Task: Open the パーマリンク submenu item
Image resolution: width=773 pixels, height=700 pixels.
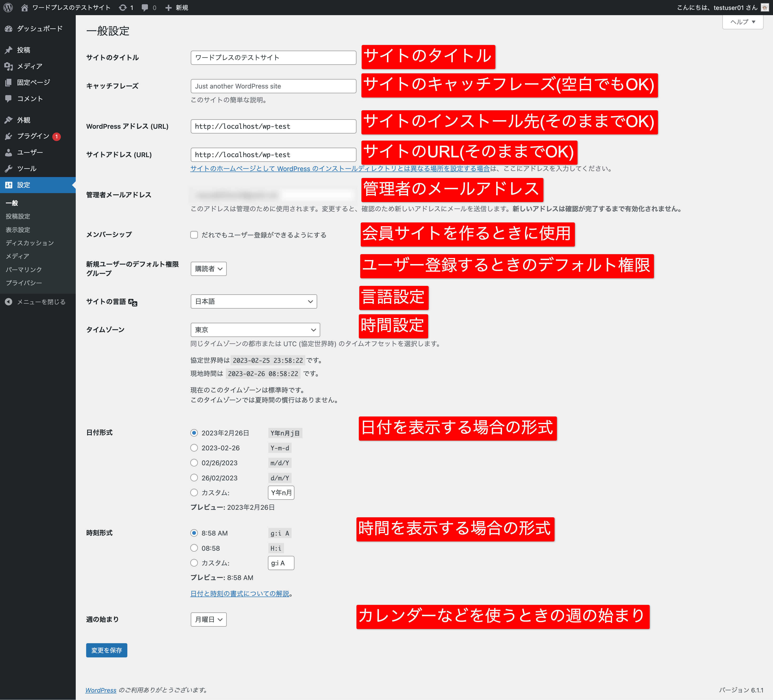Action: click(24, 270)
